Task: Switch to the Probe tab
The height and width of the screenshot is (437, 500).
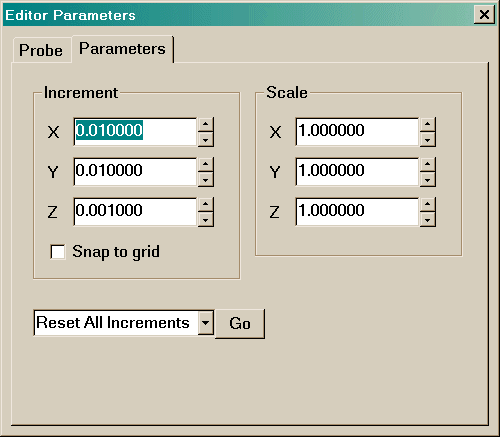Action: pyautogui.click(x=41, y=50)
